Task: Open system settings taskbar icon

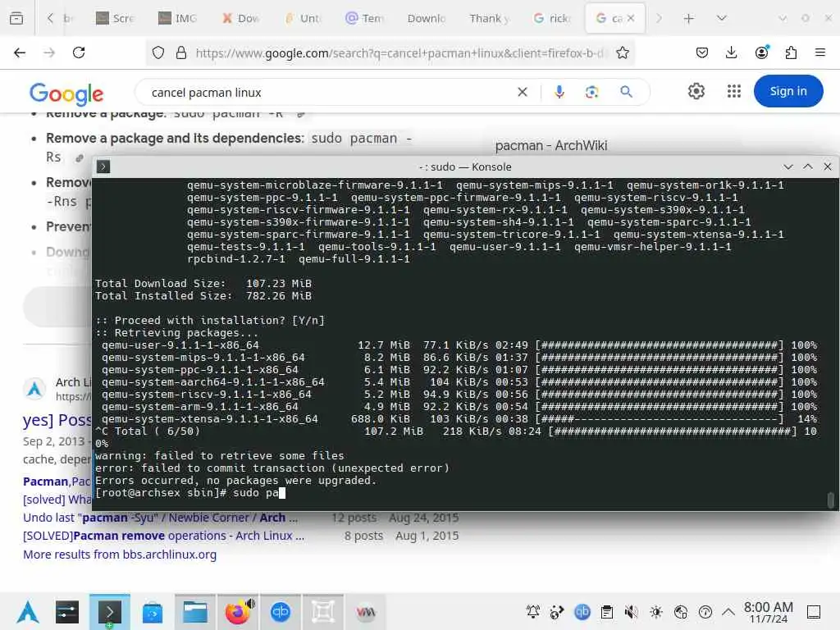Action: 67,612
